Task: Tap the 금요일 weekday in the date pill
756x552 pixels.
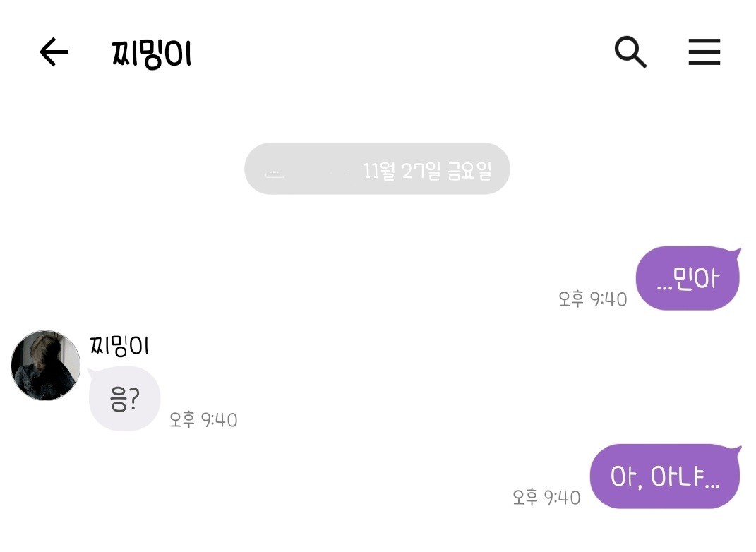Action: 470,171
